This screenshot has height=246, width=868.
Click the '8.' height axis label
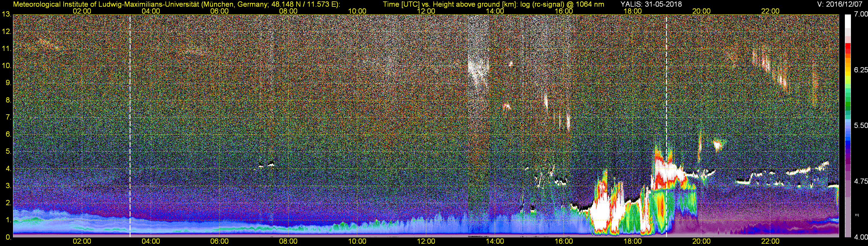pos(8,100)
